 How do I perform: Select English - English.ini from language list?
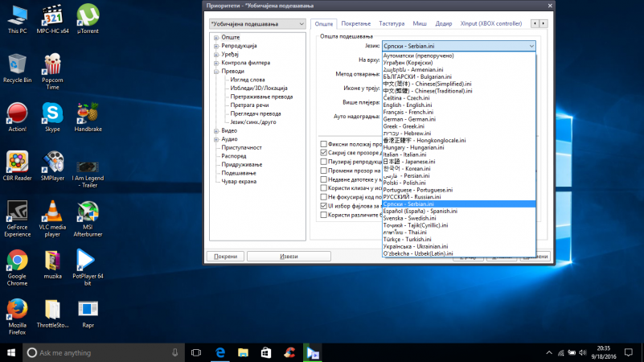click(459, 105)
